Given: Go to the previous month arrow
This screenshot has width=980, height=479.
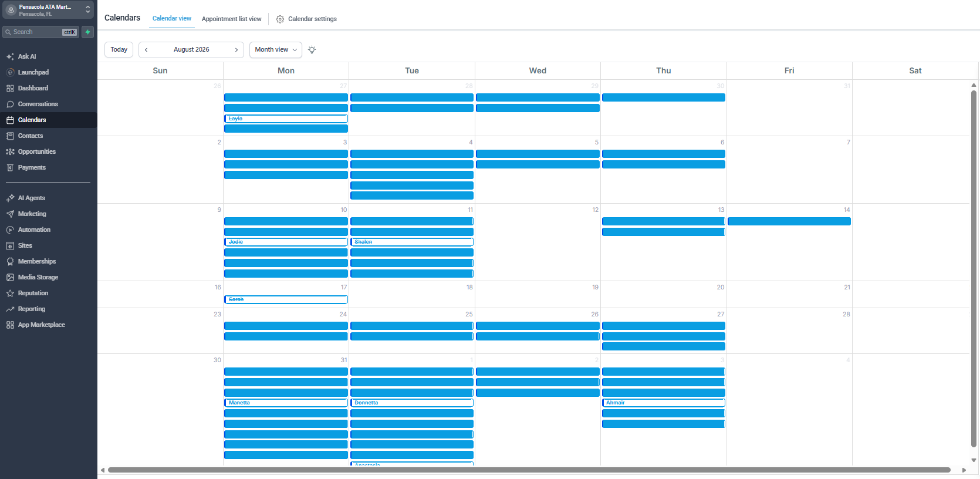Looking at the screenshot, I should tap(146, 50).
